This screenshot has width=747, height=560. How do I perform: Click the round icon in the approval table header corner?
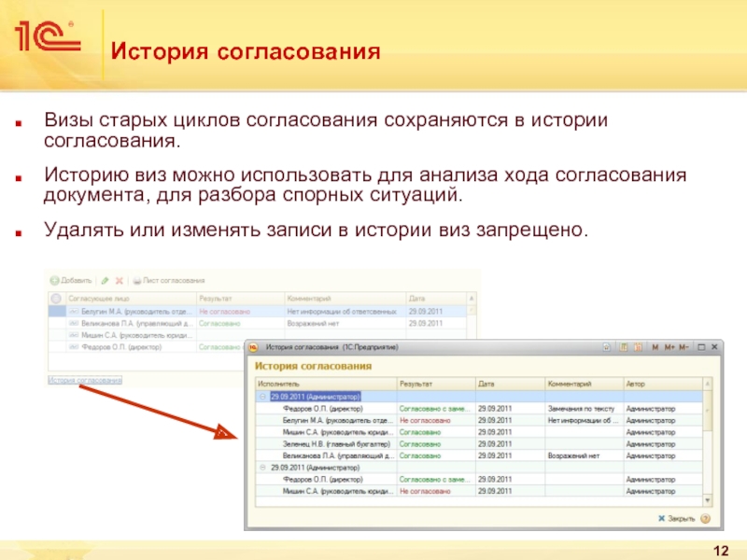click(56, 299)
